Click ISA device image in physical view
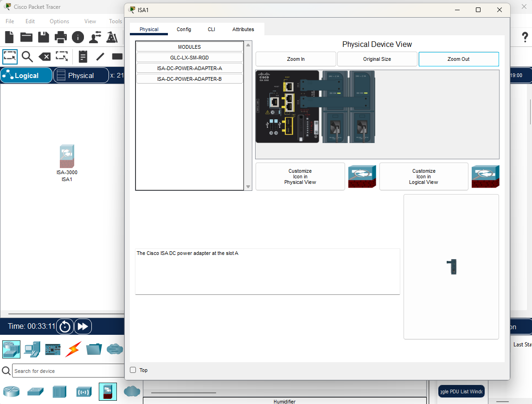Image resolution: width=532 pixels, height=404 pixels. [315, 107]
